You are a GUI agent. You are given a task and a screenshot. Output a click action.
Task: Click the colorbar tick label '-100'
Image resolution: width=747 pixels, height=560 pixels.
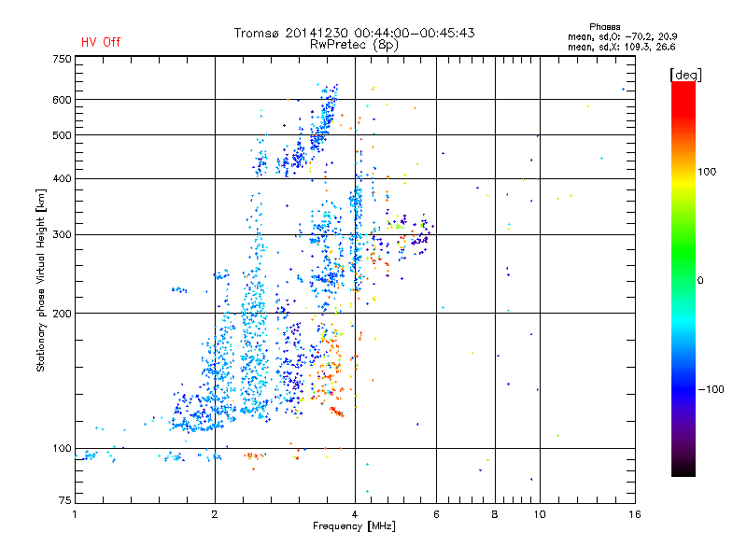(x=711, y=389)
